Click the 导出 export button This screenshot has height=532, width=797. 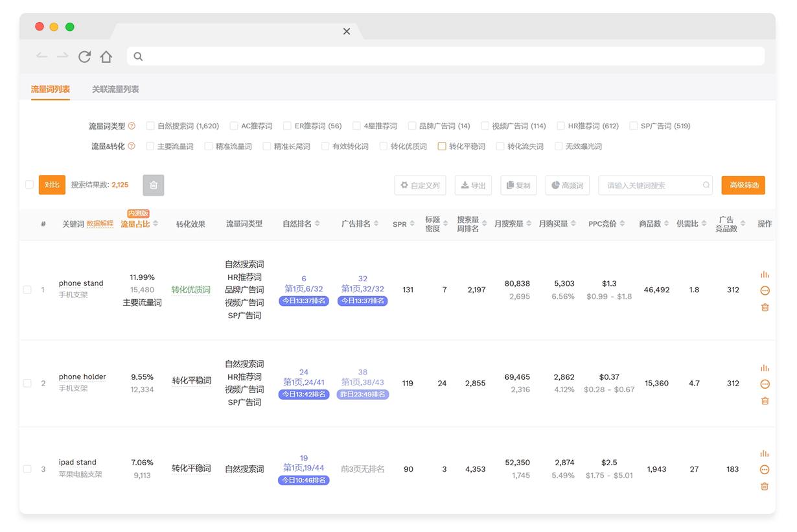pos(473,185)
